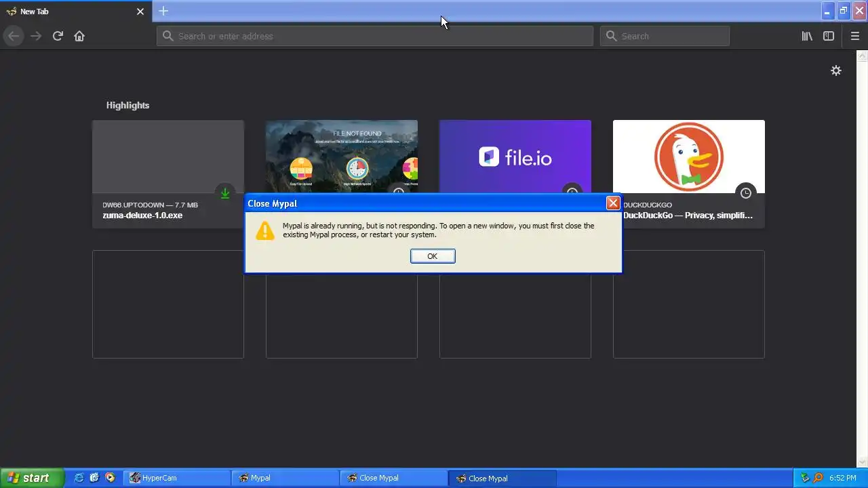Viewport: 868px width, 488px height.
Task: Click the orange magnifier tray icon
Action: pos(818,478)
